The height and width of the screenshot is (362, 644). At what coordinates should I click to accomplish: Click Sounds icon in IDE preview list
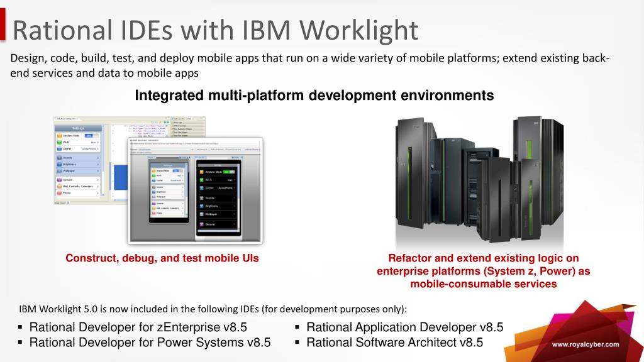pos(59,158)
